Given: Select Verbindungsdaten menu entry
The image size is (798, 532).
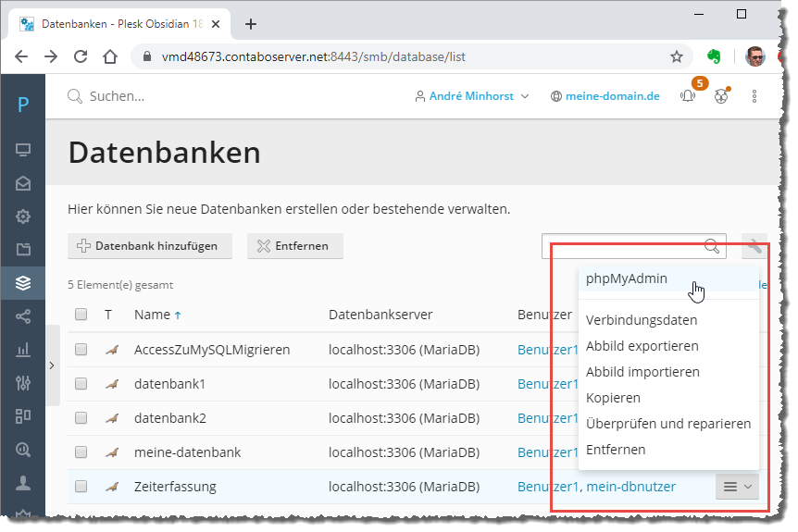Looking at the screenshot, I should (642, 320).
